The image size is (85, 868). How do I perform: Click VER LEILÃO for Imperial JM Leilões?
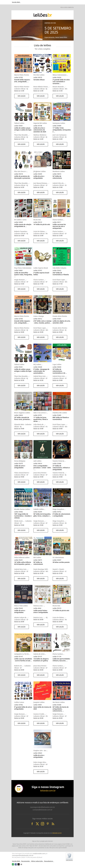point(41,144)
